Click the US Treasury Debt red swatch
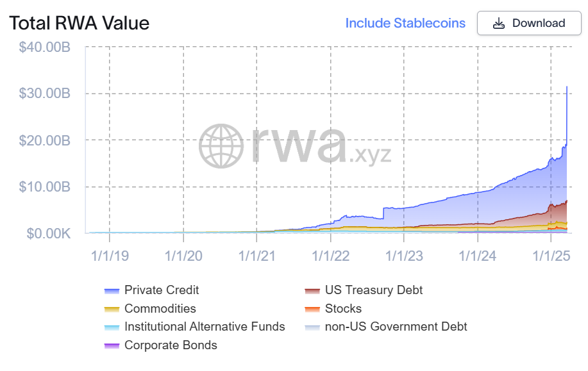Viewport: 588px width, 371px height. click(312, 291)
